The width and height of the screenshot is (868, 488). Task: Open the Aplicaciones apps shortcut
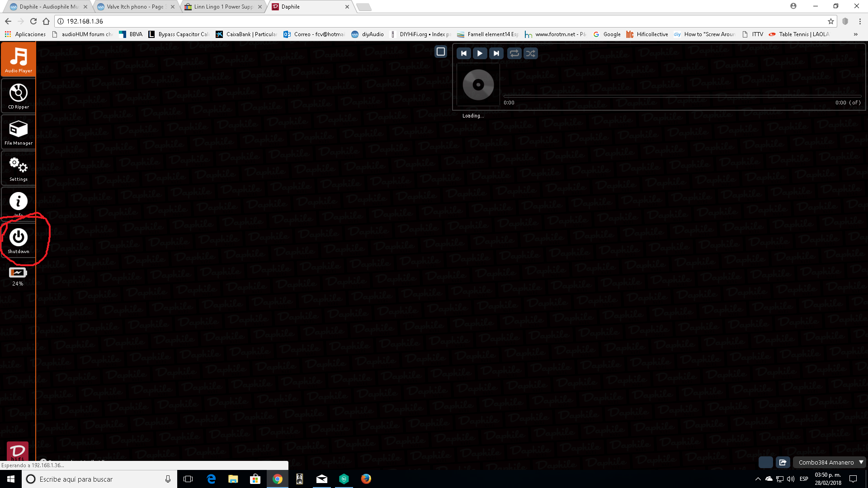(x=25, y=34)
